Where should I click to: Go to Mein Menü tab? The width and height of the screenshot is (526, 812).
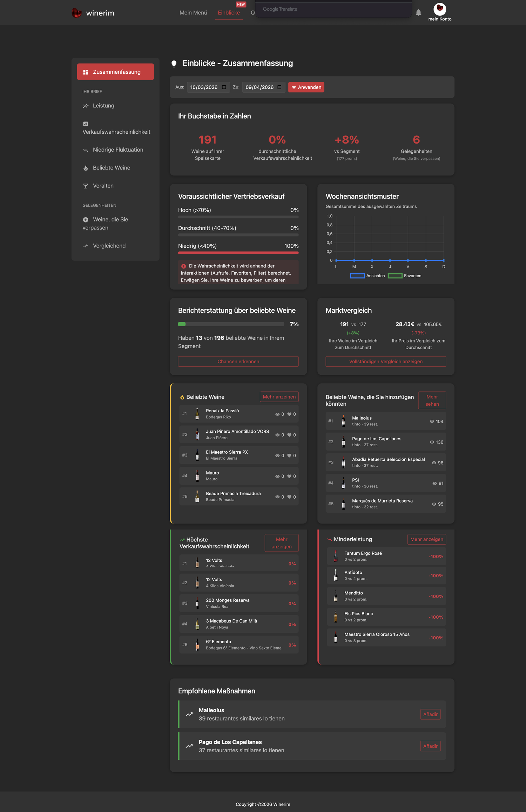tap(193, 13)
